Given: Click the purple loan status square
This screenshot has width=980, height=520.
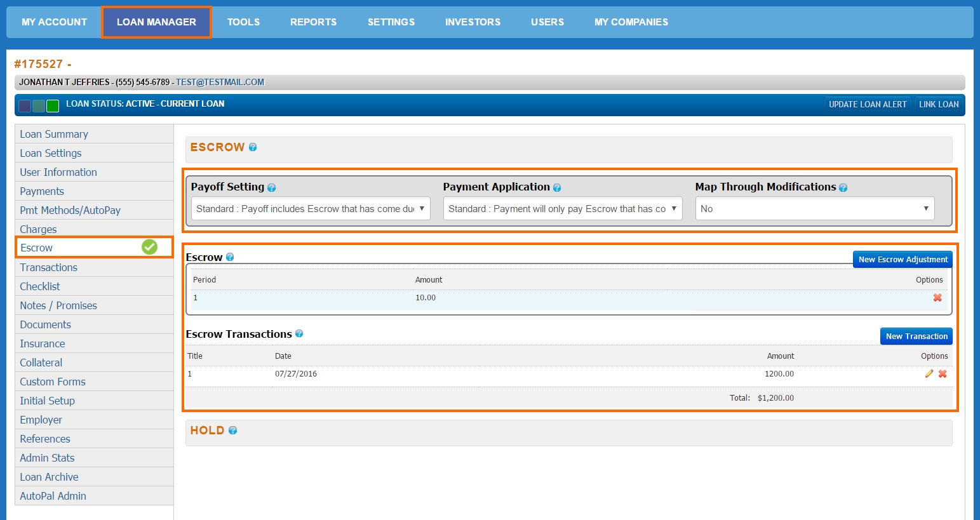Looking at the screenshot, I should pos(25,106).
